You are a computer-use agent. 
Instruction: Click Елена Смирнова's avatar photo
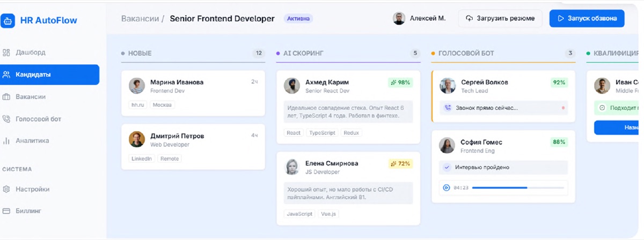(x=292, y=167)
